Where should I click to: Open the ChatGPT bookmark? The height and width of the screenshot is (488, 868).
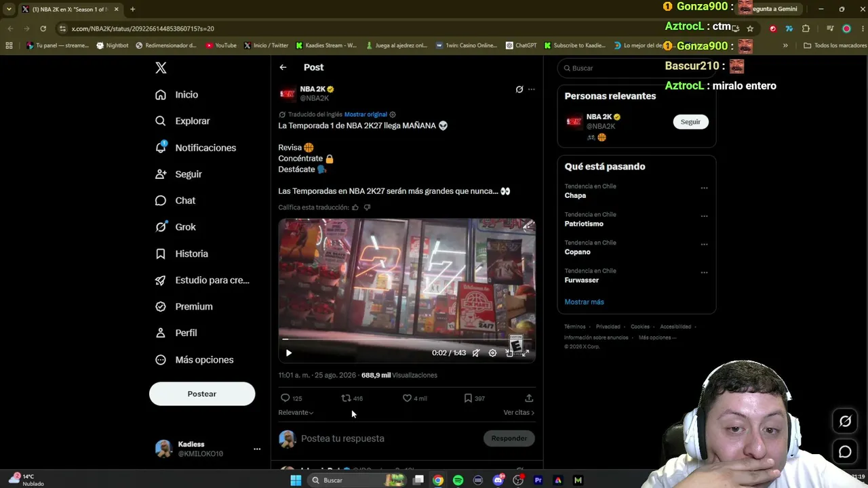pos(521,45)
